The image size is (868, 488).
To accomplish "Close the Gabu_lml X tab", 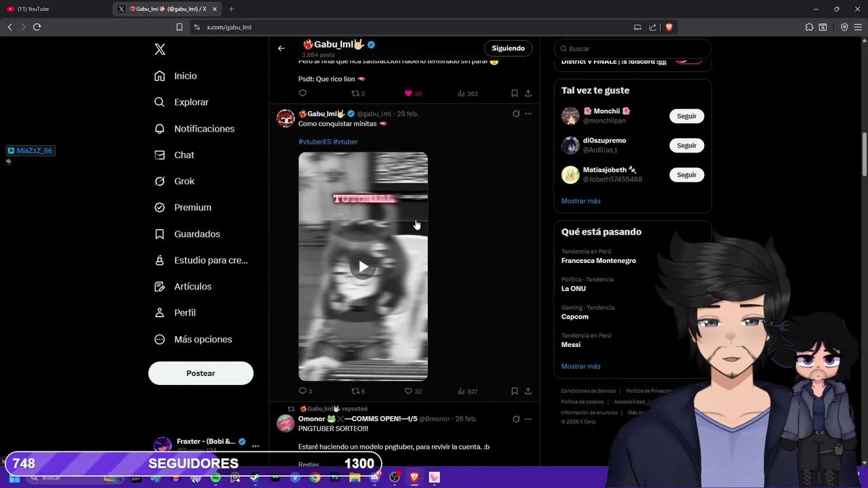I will 215,9.
